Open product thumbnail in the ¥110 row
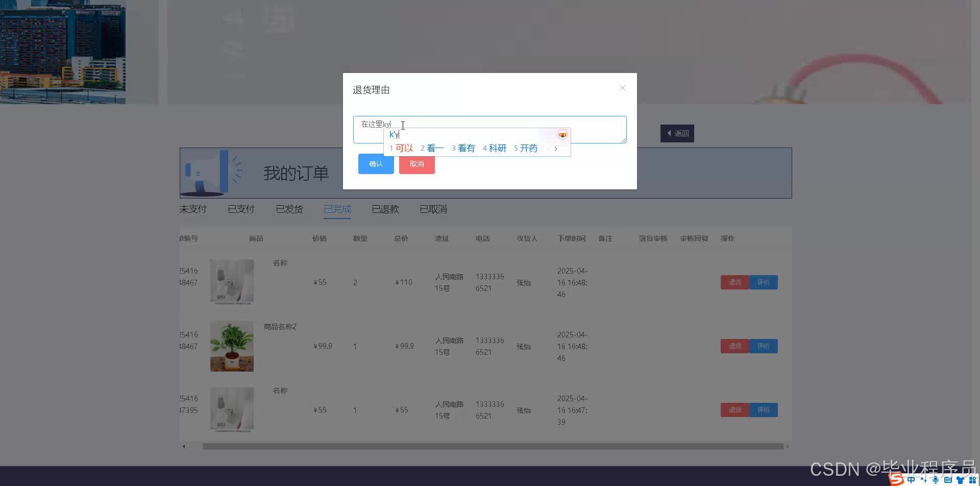This screenshot has height=486, width=980. point(232,282)
